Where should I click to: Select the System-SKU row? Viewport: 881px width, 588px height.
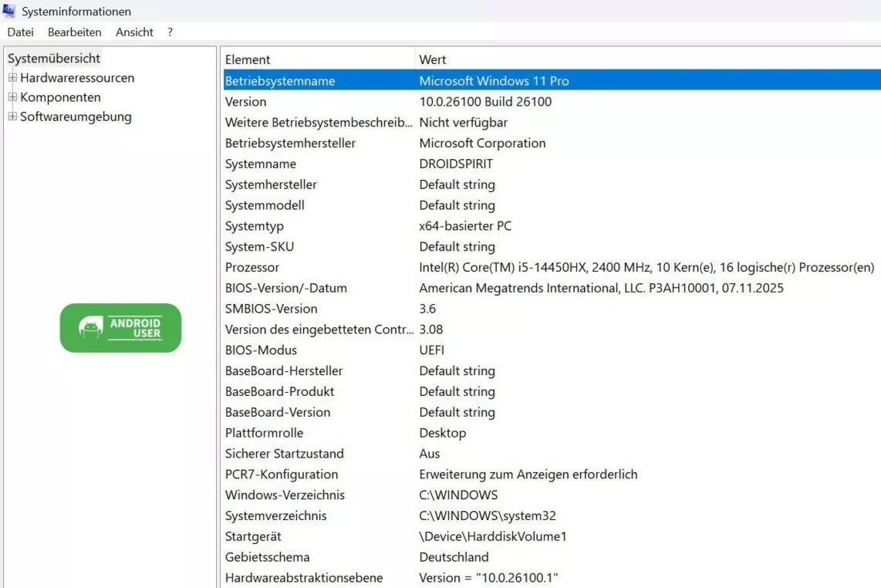[x=552, y=247]
